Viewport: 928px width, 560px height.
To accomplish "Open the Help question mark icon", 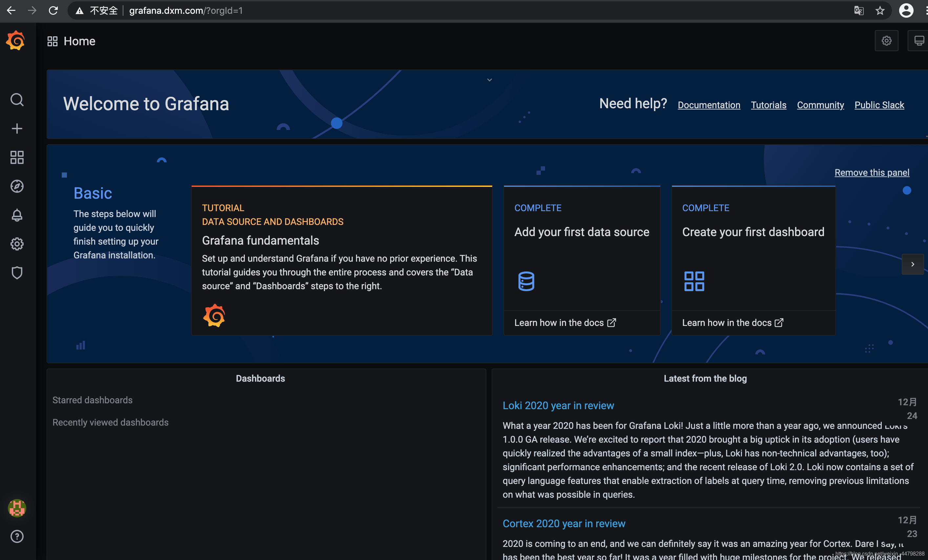I will (x=17, y=536).
